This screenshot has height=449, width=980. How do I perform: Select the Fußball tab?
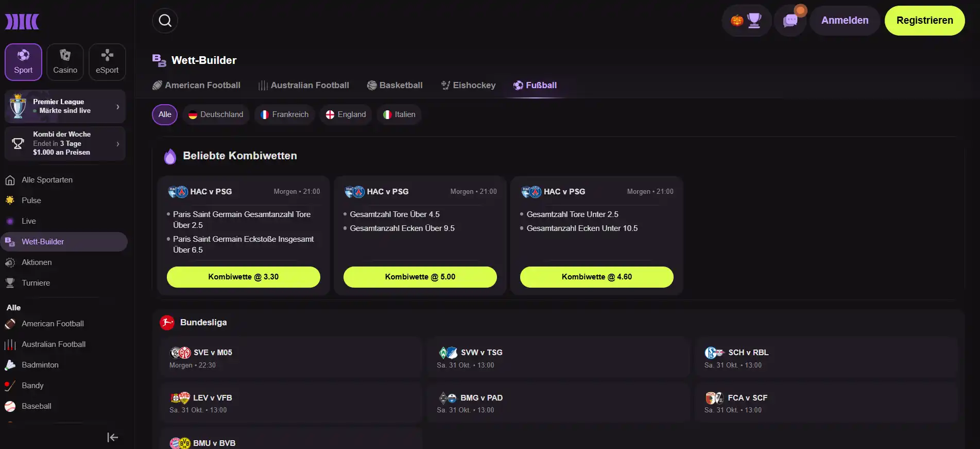point(535,85)
